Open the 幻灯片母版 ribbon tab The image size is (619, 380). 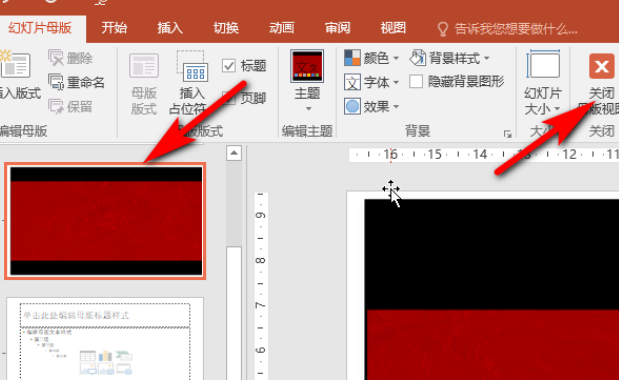40,28
